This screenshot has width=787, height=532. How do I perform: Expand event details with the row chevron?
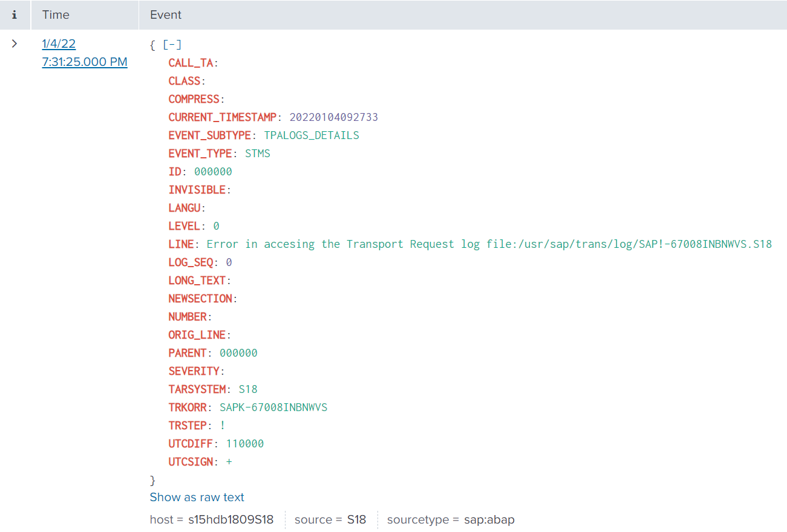15,44
